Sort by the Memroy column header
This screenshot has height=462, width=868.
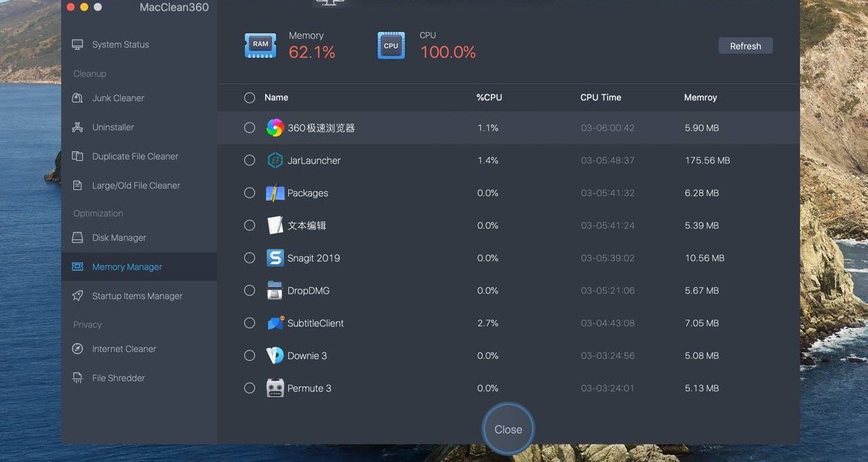(x=701, y=98)
